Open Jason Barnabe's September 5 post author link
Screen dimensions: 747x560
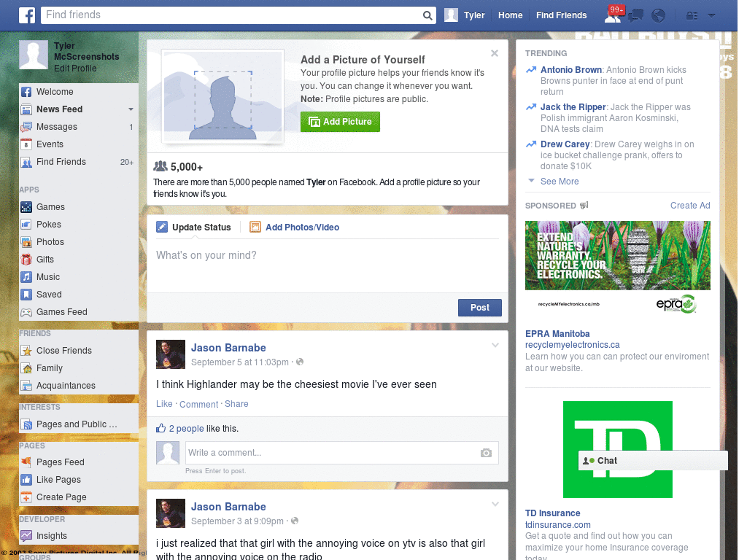(x=228, y=348)
